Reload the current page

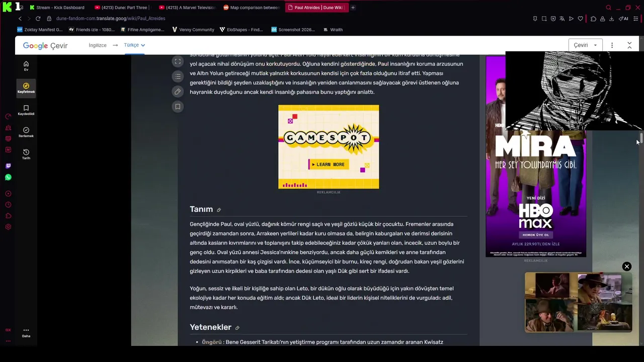click(x=38, y=19)
